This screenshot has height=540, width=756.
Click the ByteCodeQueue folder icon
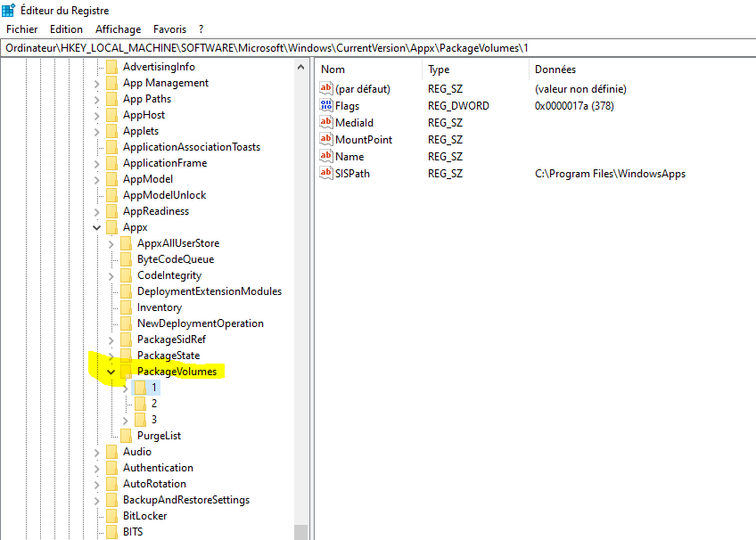[127, 259]
